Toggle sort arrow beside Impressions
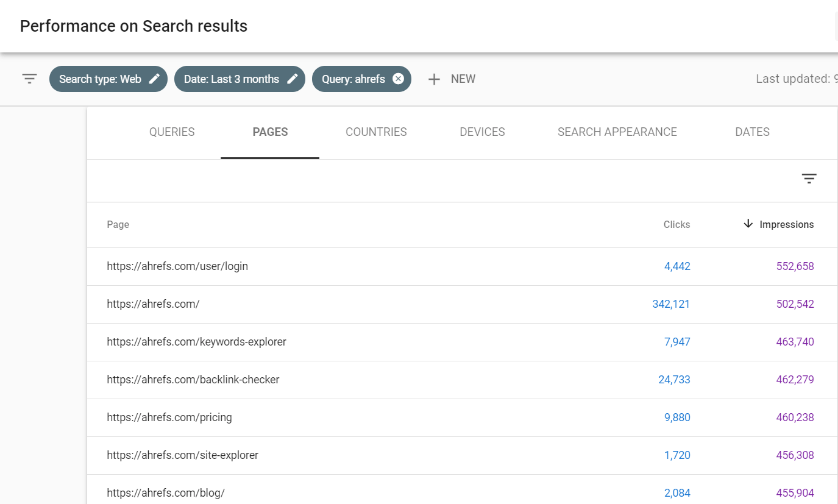The image size is (838, 504). click(x=748, y=224)
